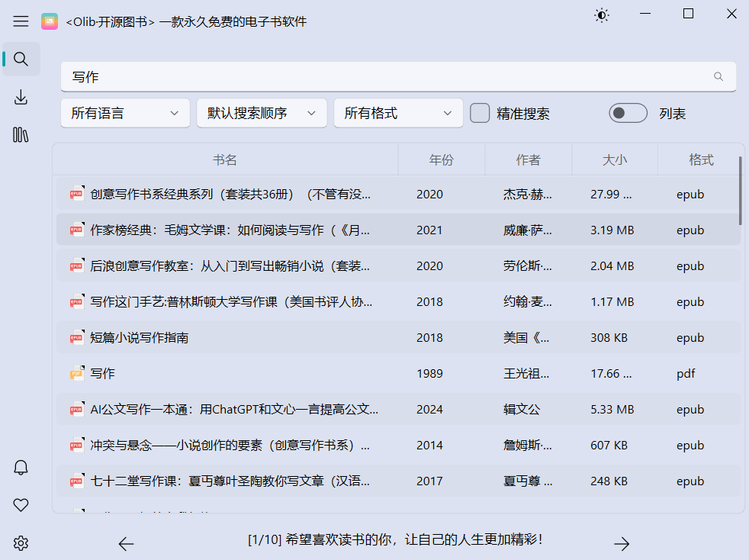Select book 冲突与悬念——小说创作的要素
Image resolution: width=749 pixels, height=560 pixels.
point(230,445)
